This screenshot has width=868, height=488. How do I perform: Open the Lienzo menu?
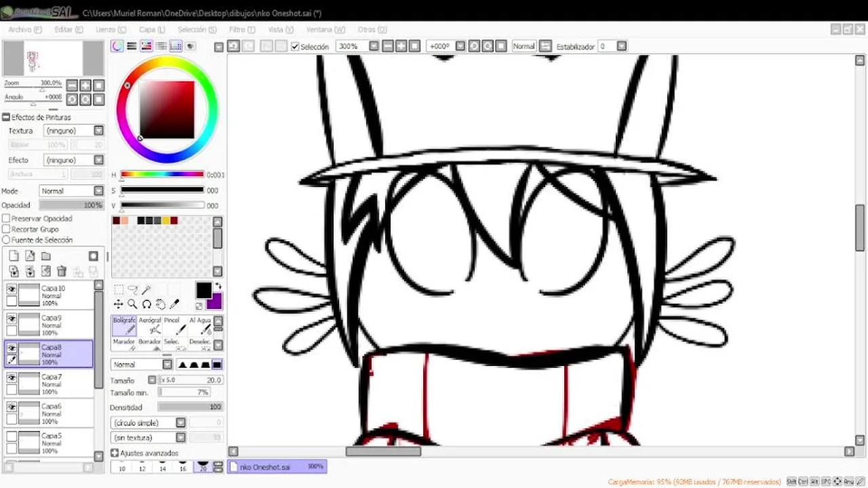(111, 30)
